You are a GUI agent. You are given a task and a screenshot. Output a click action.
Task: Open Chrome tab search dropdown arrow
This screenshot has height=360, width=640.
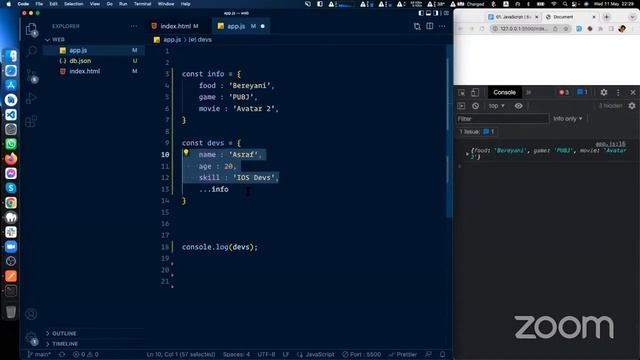click(x=632, y=17)
